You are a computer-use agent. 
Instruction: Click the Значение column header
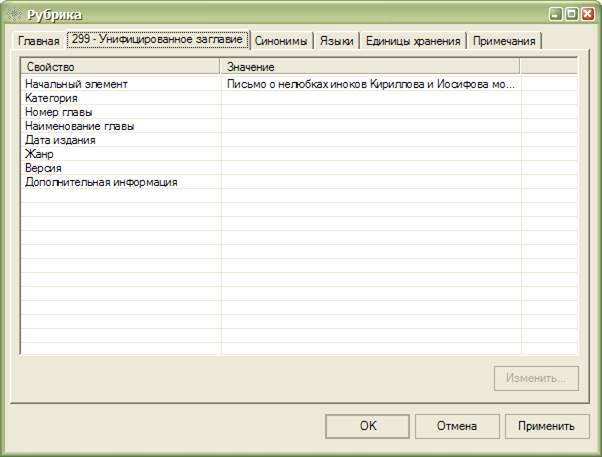[370, 66]
